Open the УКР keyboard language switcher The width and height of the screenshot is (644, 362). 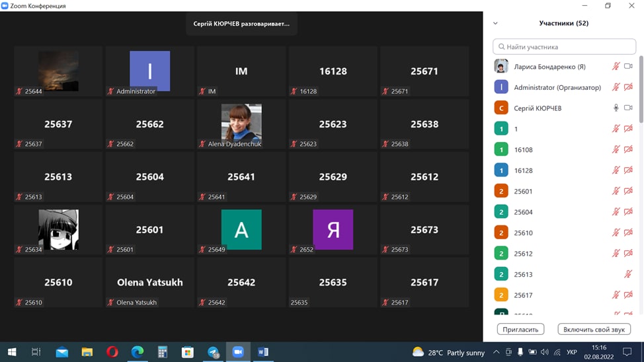(x=572, y=352)
